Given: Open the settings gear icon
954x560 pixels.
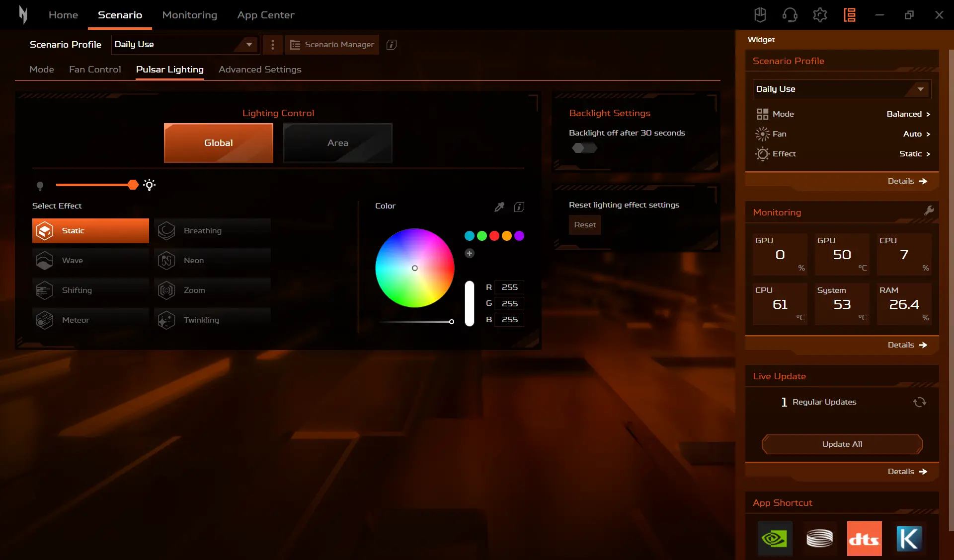Looking at the screenshot, I should click(820, 15).
